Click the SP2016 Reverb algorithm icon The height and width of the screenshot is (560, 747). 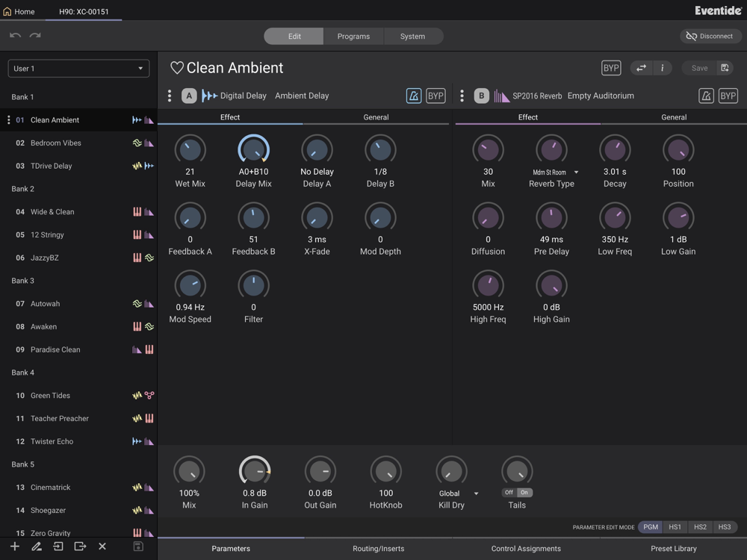click(501, 96)
